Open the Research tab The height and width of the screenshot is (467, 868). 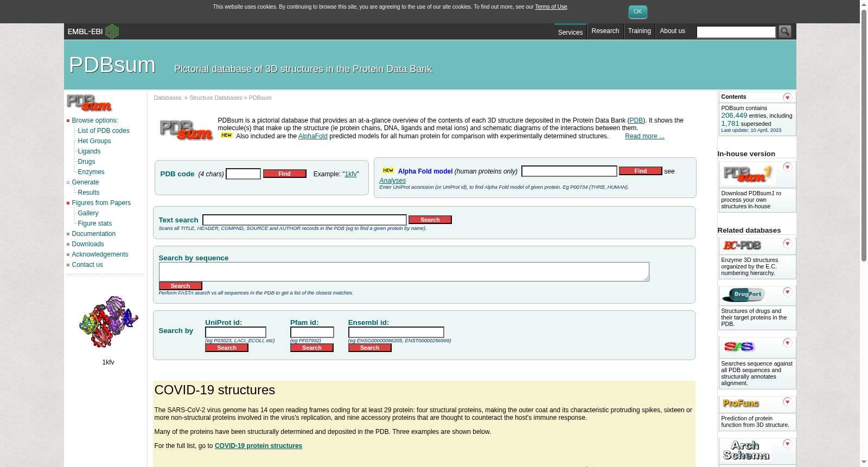(605, 31)
